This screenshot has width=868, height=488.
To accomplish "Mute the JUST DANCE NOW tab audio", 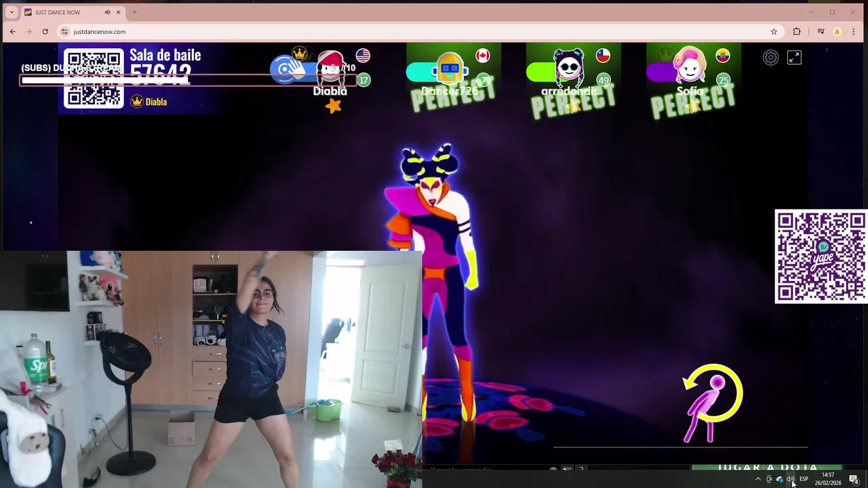I will click(x=107, y=12).
